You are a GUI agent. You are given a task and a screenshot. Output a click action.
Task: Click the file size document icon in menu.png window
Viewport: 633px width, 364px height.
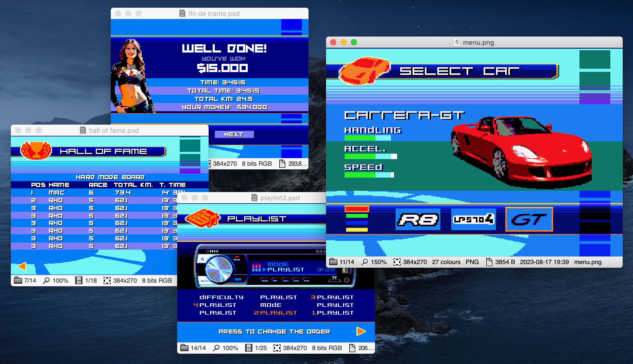pos(489,262)
